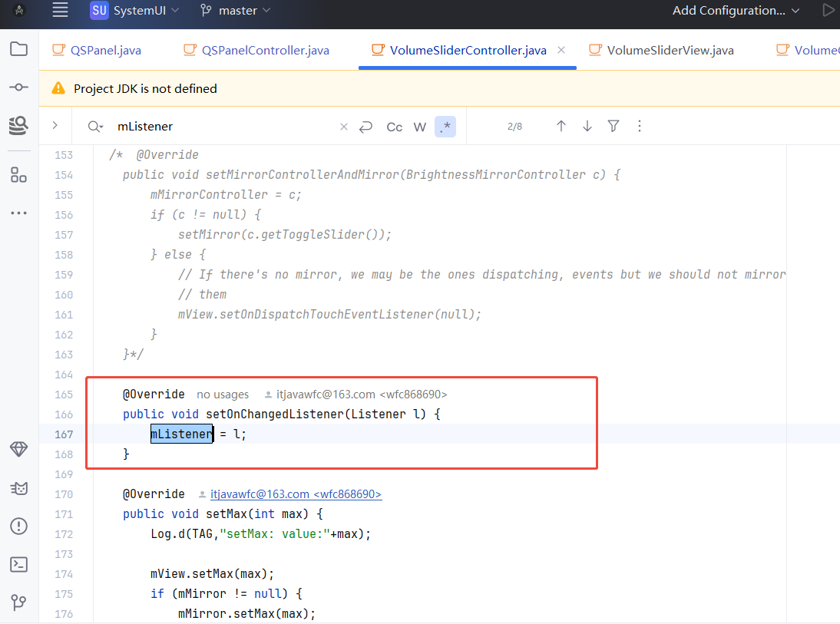
Task: Click setOnChangedListener method name
Action: point(276,414)
